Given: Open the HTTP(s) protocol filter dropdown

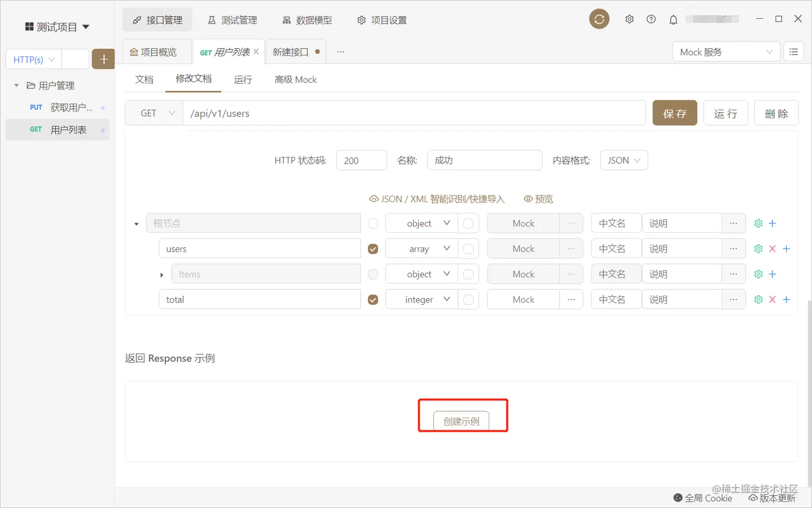Looking at the screenshot, I should pos(34,59).
